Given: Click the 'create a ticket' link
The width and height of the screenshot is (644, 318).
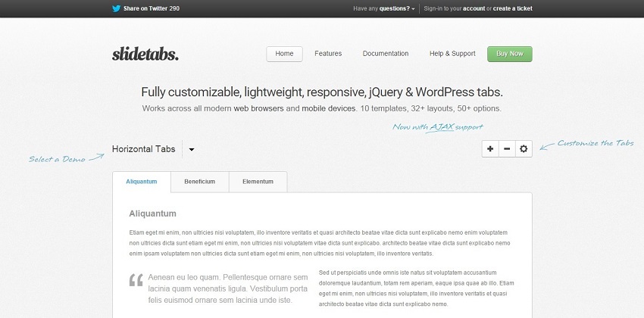Looking at the screenshot, I should coord(513,8).
